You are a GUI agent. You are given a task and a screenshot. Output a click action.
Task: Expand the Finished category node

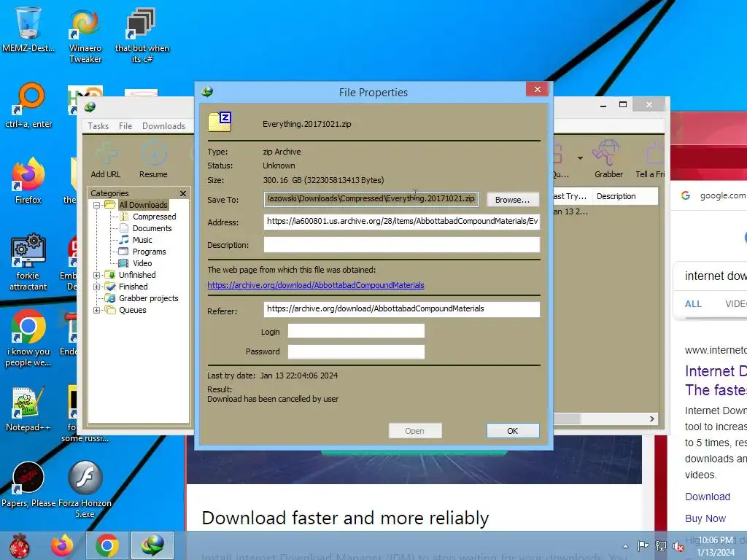[97, 287]
